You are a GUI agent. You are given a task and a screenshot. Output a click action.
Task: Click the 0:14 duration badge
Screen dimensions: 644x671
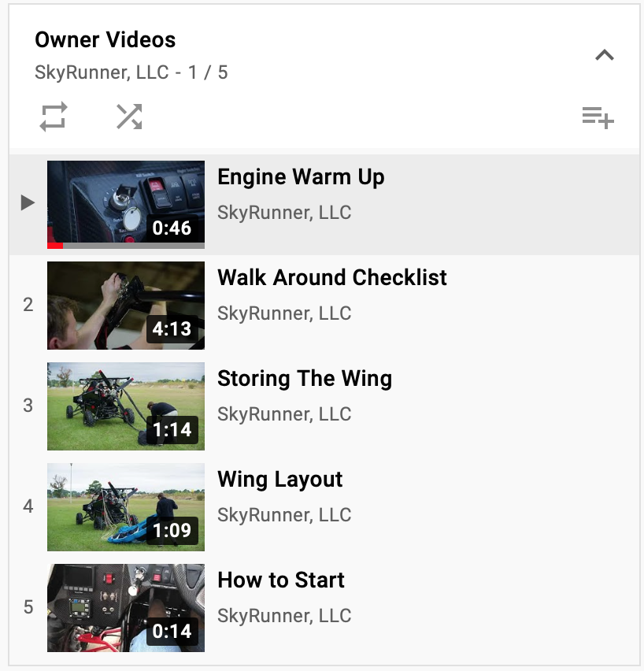point(172,631)
